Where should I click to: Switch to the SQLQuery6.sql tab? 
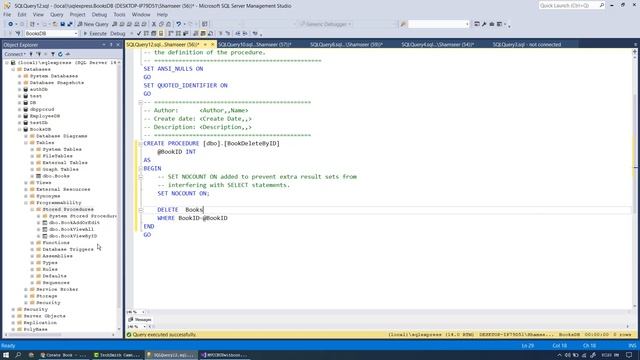(x=346, y=44)
